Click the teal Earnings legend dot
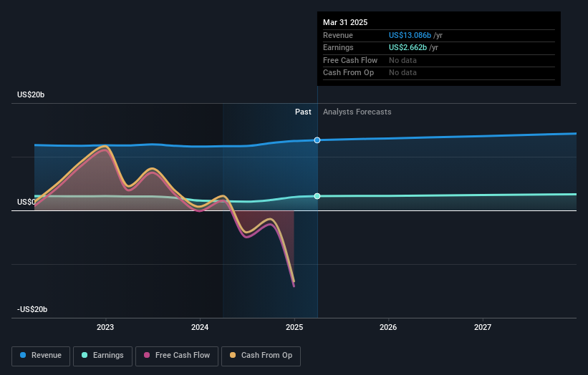588x375 pixels. pos(85,355)
